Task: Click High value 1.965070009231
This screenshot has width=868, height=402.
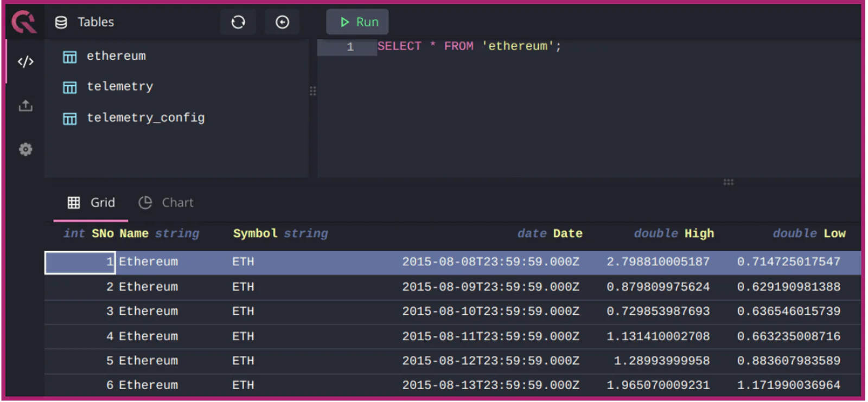Action: pos(658,386)
